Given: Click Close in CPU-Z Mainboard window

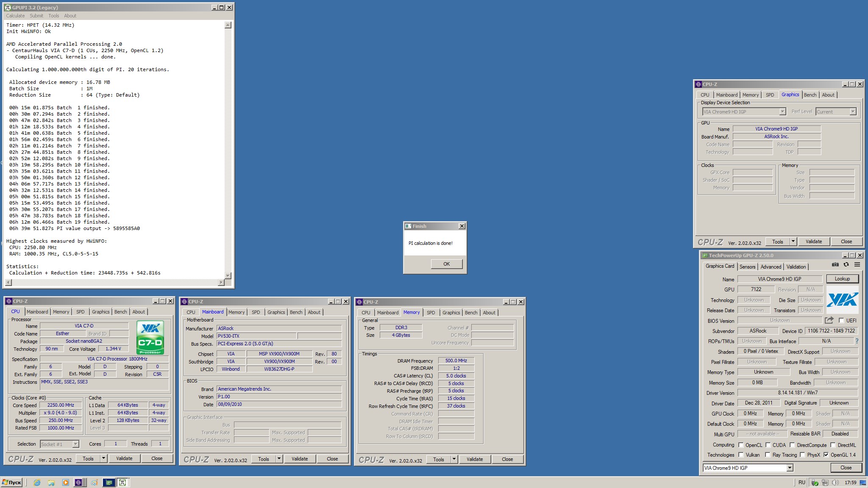Looking at the screenshot, I should pyautogui.click(x=332, y=459).
